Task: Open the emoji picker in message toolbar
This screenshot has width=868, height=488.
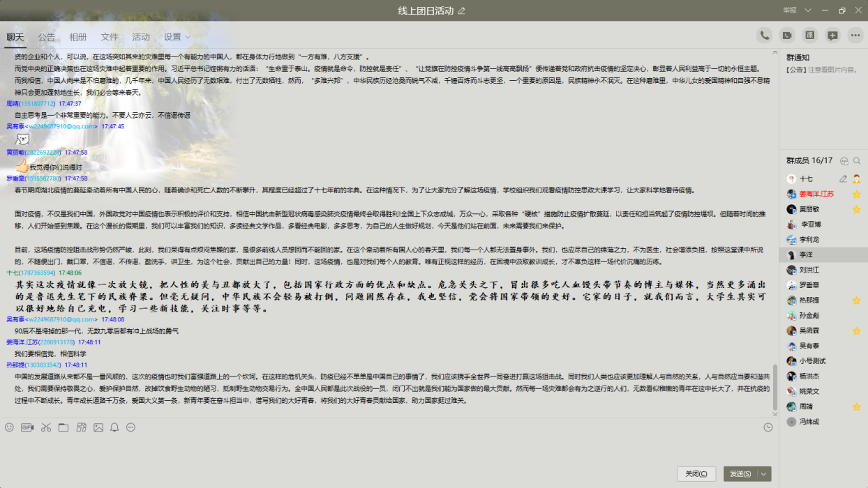Action: tap(9, 427)
